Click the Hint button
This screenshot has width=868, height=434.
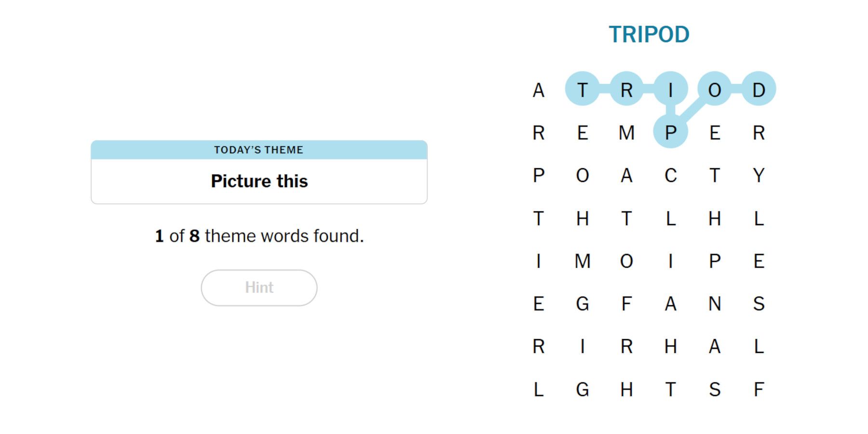tap(259, 287)
